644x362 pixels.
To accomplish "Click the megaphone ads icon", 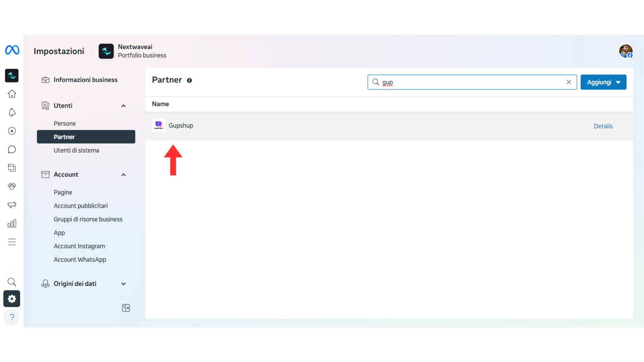I will [x=12, y=205].
